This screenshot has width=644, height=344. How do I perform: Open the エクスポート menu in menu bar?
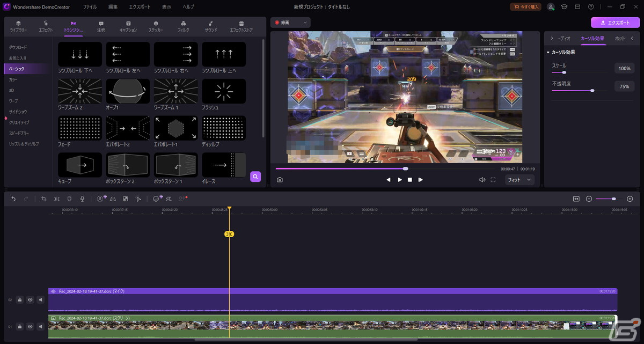coord(140,7)
